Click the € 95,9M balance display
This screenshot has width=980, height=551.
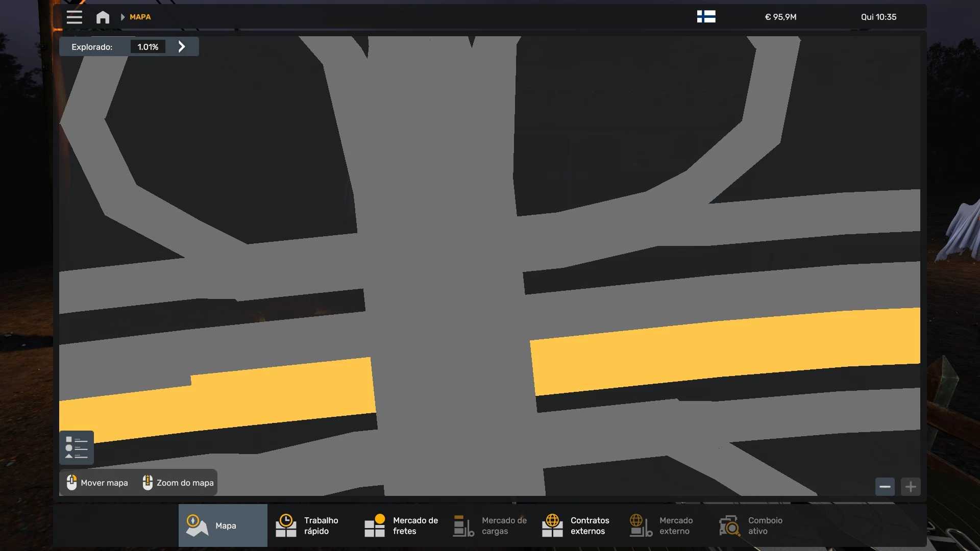coord(780,17)
